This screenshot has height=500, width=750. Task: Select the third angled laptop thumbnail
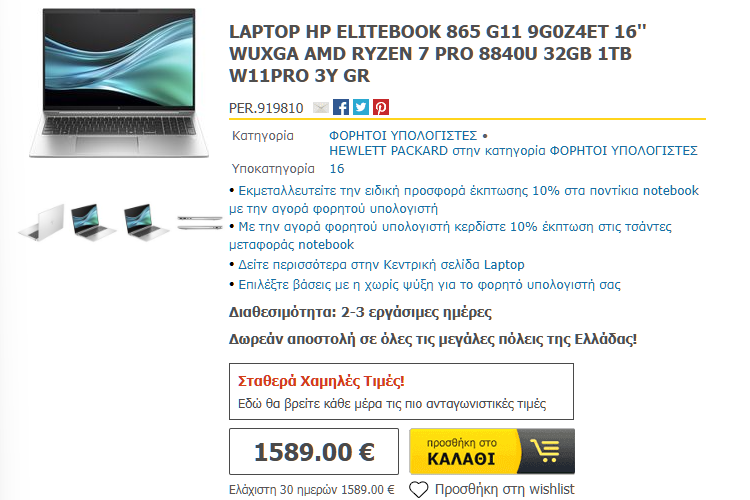coord(146,222)
